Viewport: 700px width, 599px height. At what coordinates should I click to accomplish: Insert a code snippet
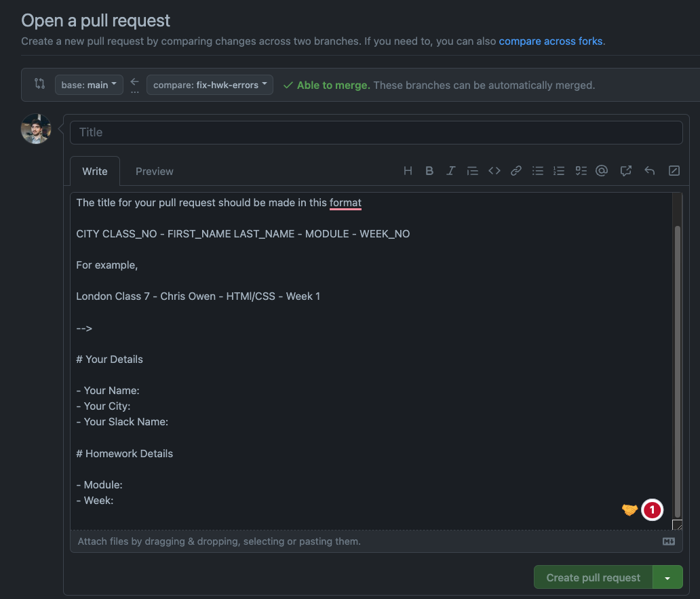coord(494,170)
